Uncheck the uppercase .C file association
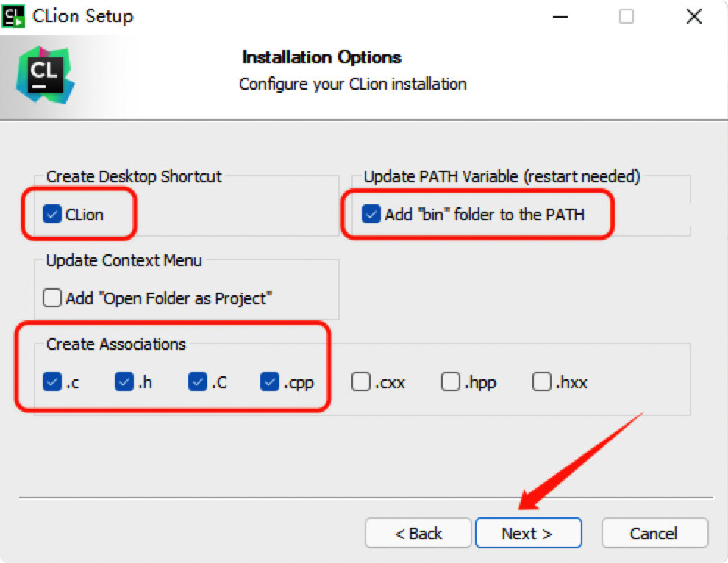The image size is (728, 563). 197,382
